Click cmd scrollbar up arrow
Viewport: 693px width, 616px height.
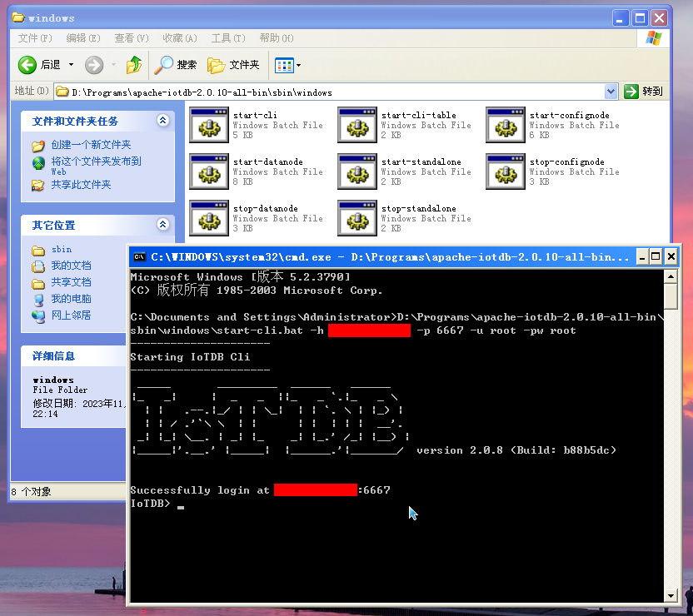coord(671,277)
